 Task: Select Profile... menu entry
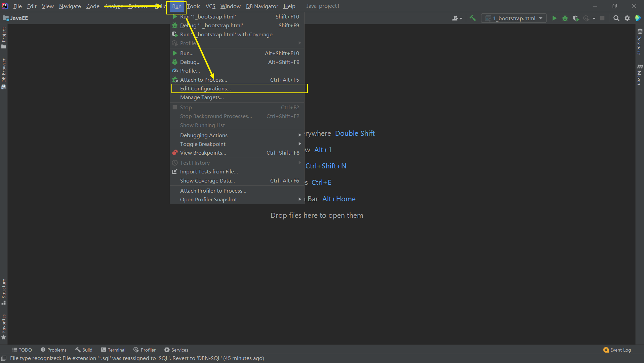(237, 71)
